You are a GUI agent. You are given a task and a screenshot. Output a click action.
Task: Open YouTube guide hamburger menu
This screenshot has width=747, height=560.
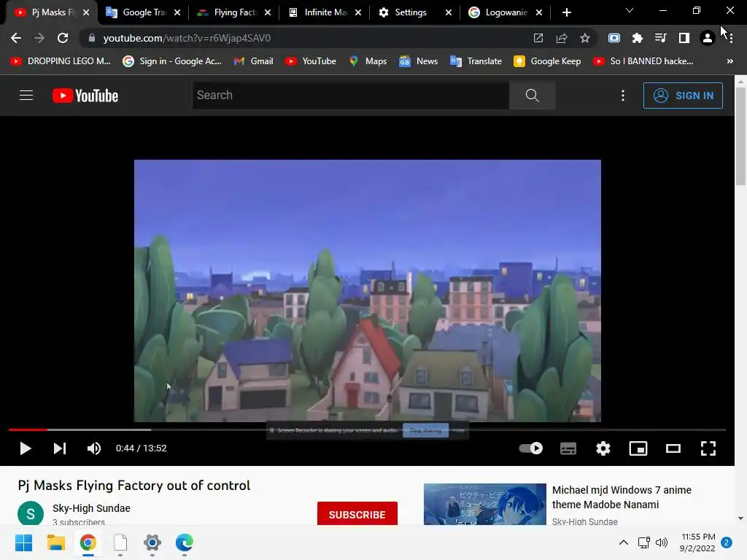pyautogui.click(x=26, y=96)
